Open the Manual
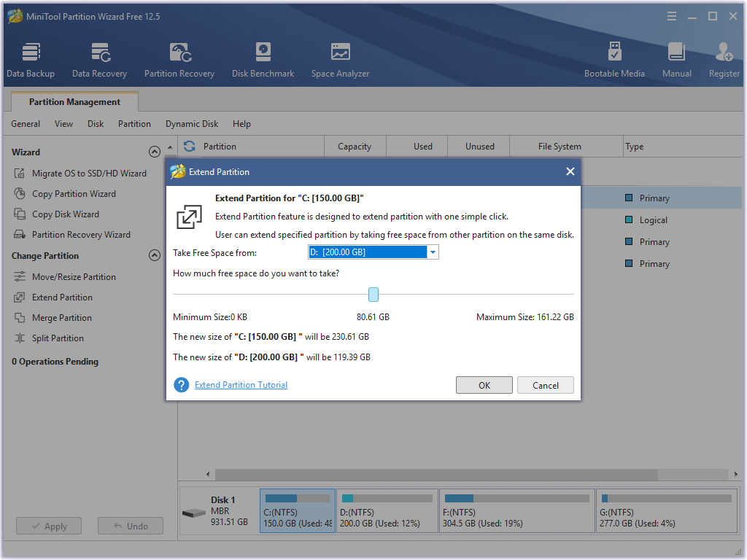The height and width of the screenshot is (560, 747). [676, 58]
